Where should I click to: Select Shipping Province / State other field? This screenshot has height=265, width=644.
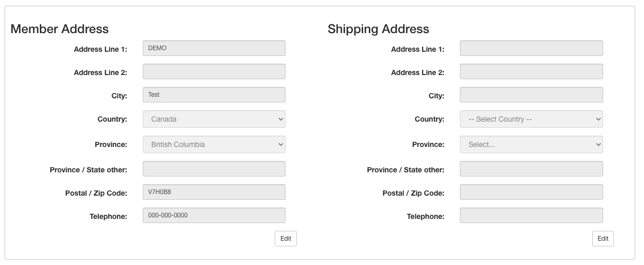coord(531,169)
